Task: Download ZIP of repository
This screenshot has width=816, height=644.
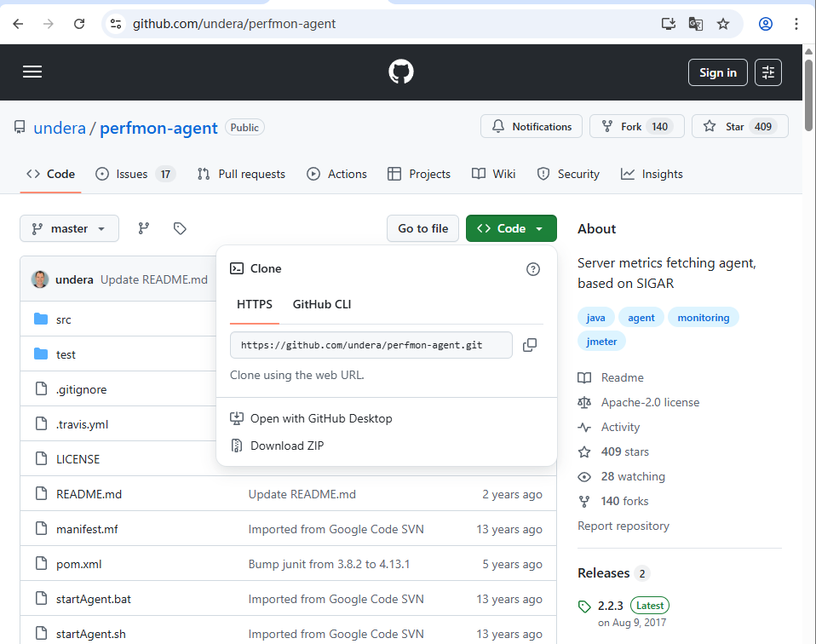Action: click(x=287, y=446)
